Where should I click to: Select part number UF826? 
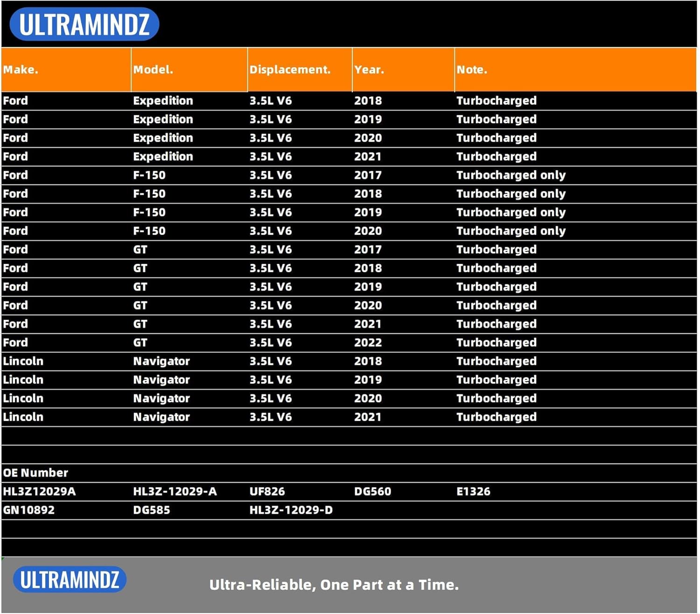pyautogui.click(x=267, y=492)
